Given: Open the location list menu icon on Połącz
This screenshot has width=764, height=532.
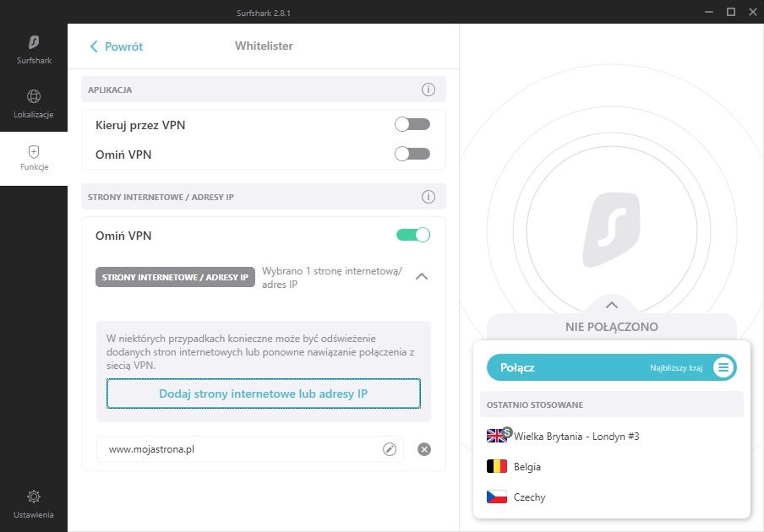Looking at the screenshot, I should point(723,367).
